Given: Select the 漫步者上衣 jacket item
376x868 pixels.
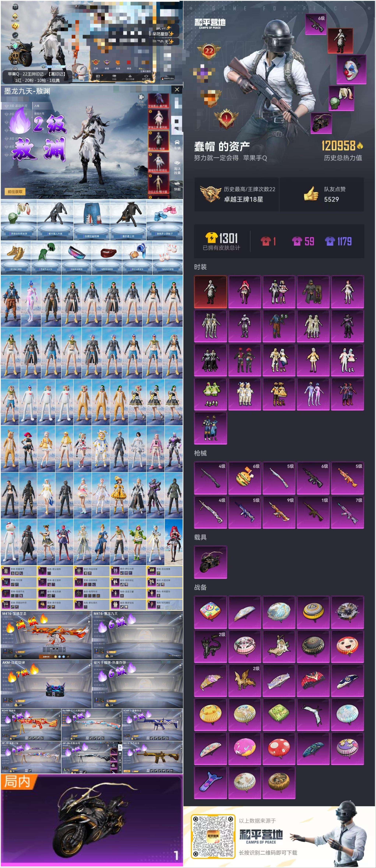Looking at the screenshot, I should [128, 220].
